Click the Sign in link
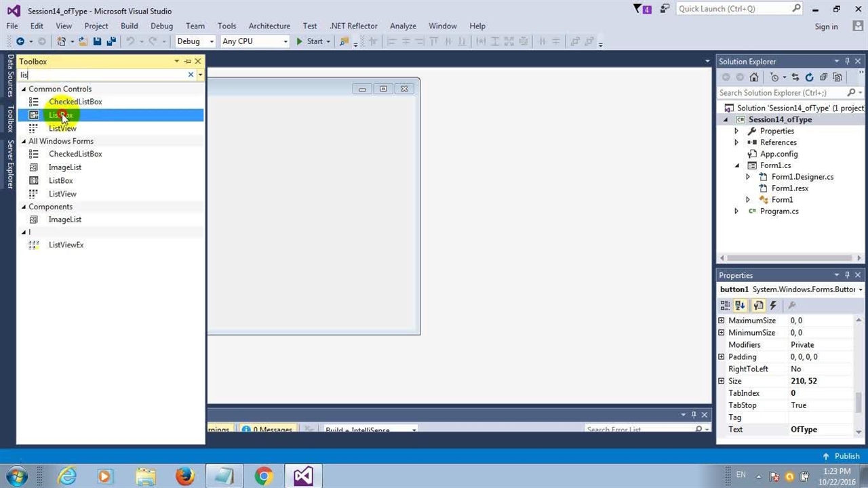 (x=826, y=26)
